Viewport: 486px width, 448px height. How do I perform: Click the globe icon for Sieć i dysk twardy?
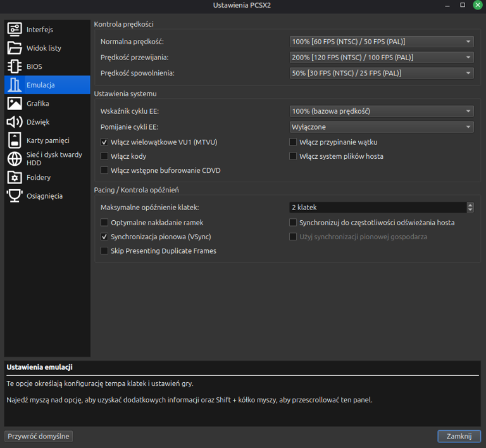coord(15,159)
